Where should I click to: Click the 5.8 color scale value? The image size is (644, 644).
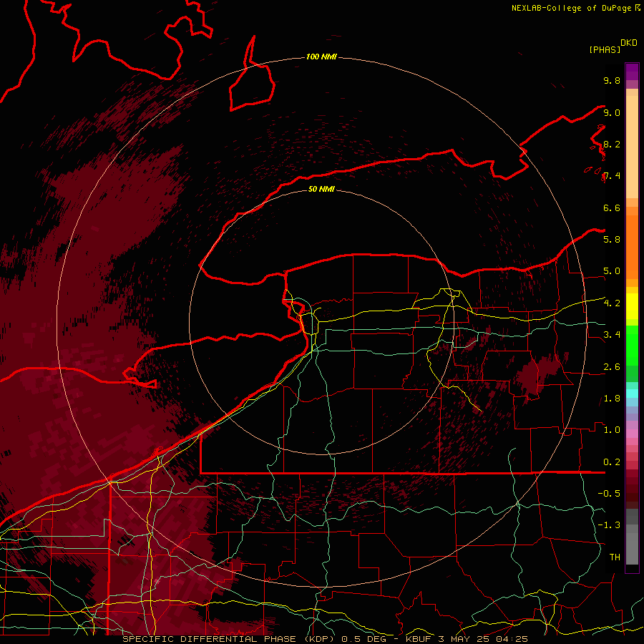(612, 239)
